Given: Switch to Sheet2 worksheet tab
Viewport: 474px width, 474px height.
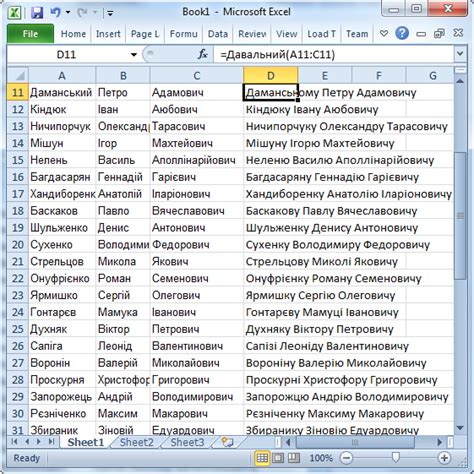Looking at the screenshot, I should click(x=137, y=442).
